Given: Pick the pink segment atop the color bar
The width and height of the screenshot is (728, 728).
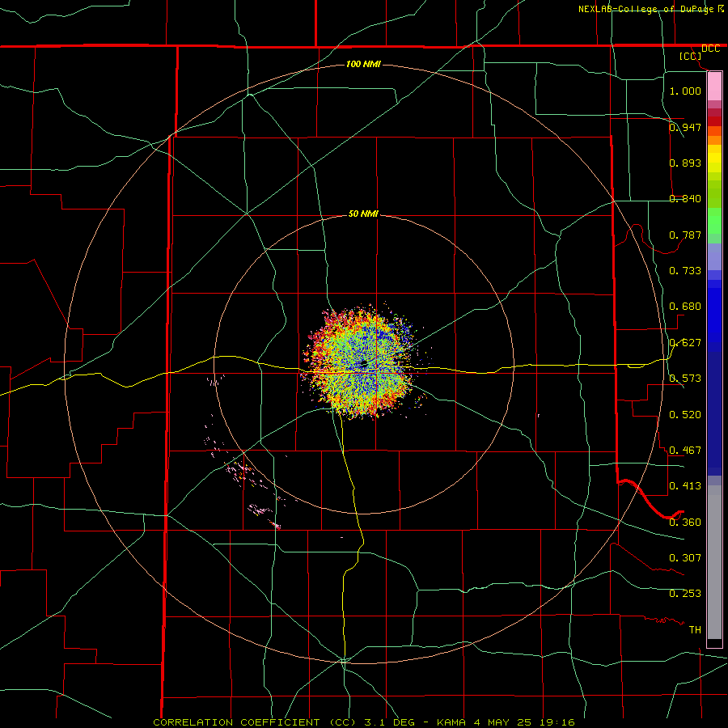Looking at the screenshot, I should pos(714,87).
